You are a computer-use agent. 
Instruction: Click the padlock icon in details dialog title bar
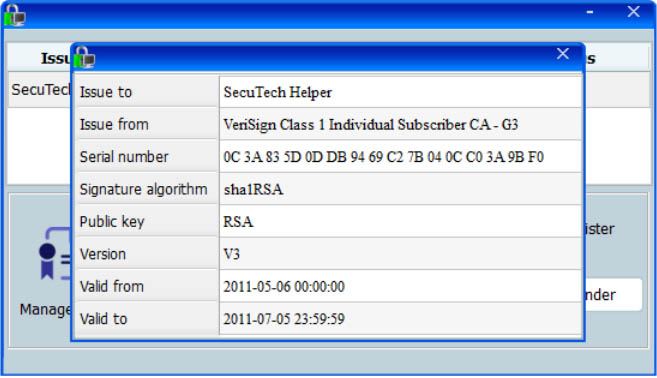[84, 57]
